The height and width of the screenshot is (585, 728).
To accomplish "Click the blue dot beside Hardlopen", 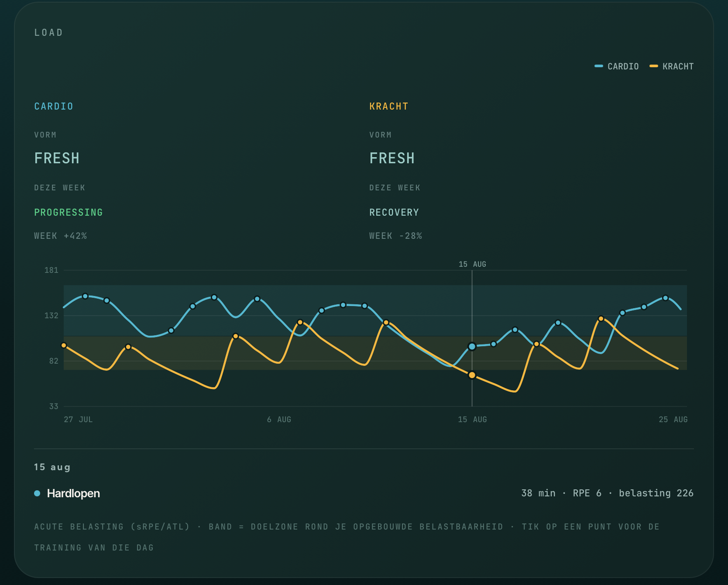I will pos(37,493).
